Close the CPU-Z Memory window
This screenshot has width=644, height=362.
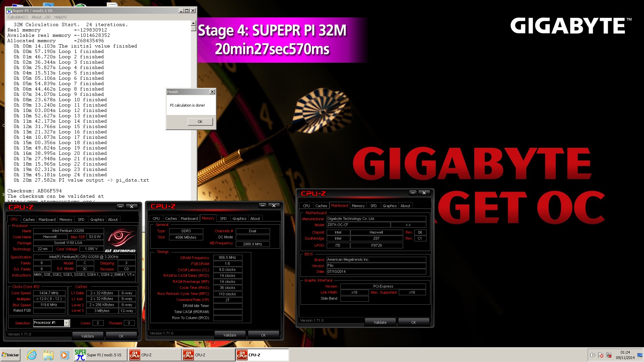274,205
